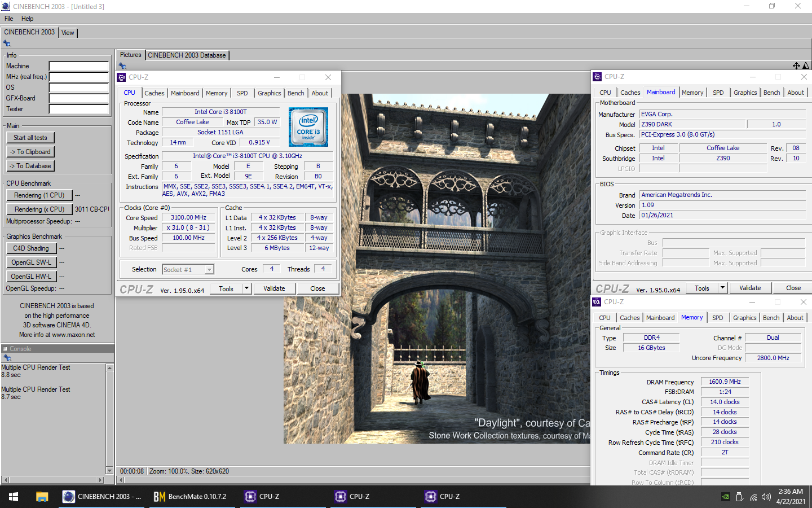Switch to the CINEBENCH 2003 Database tab
Screen dimensions: 812x508
[187, 55]
